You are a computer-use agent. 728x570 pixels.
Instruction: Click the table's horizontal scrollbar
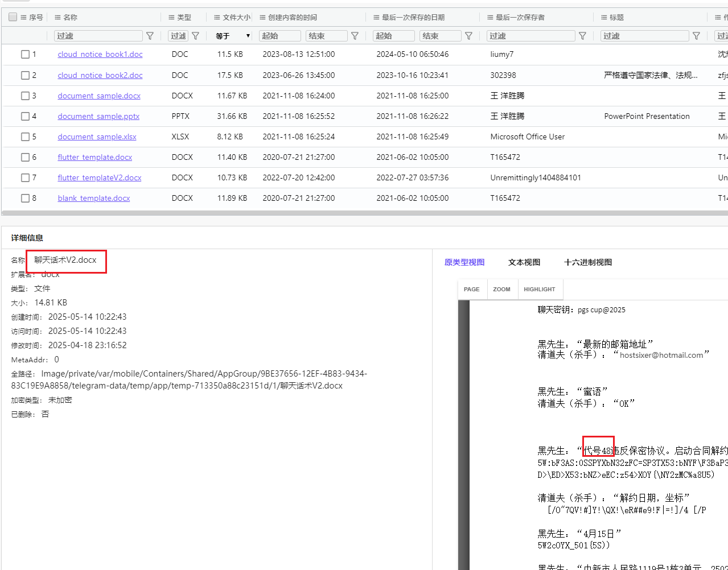pyautogui.click(x=364, y=213)
